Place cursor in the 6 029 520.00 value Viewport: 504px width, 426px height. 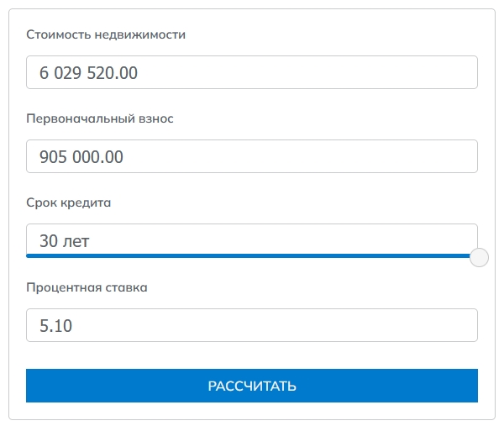(x=88, y=72)
